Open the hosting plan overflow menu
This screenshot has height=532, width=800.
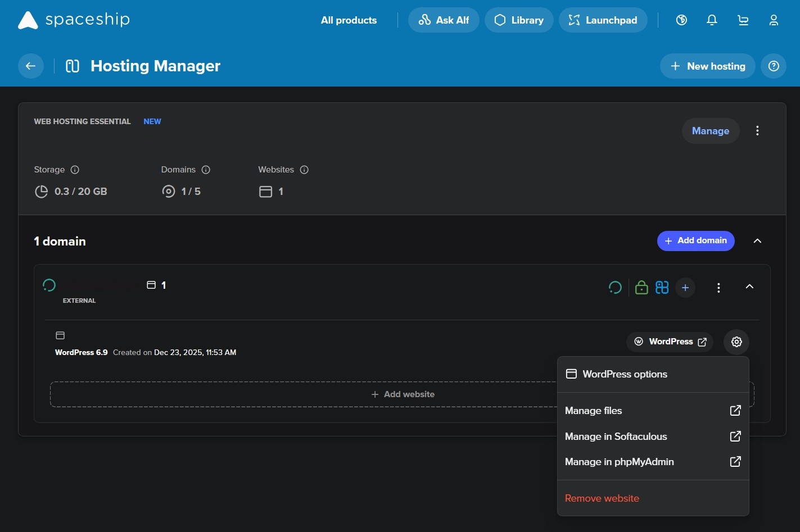(x=757, y=130)
